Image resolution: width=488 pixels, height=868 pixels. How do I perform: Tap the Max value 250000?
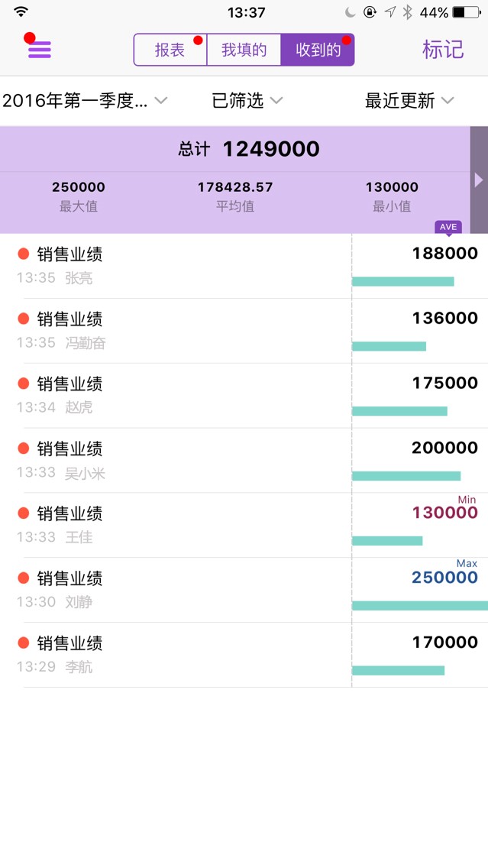click(x=444, y=578)
